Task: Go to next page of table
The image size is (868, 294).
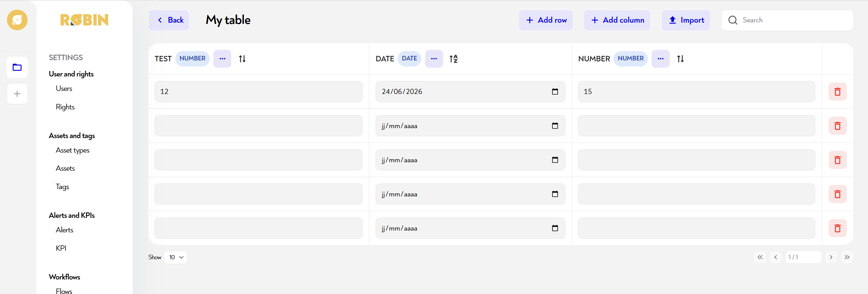Action: (x=831, y=257)
